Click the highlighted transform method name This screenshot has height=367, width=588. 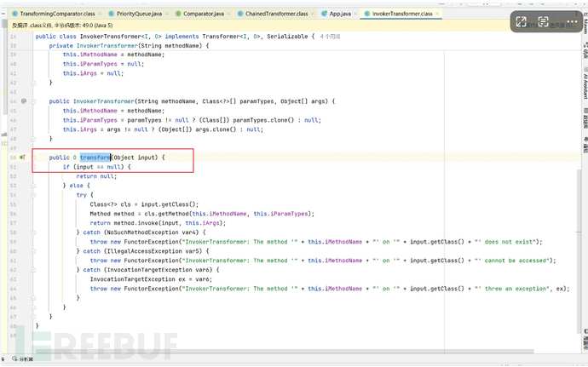(x=95, y=158)
